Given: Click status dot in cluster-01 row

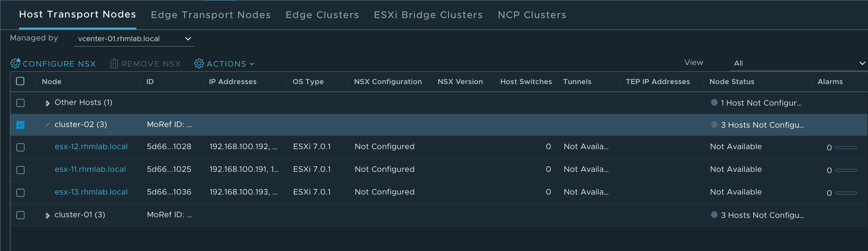Looking at the screenshot, I should click(x=714, y=215).
